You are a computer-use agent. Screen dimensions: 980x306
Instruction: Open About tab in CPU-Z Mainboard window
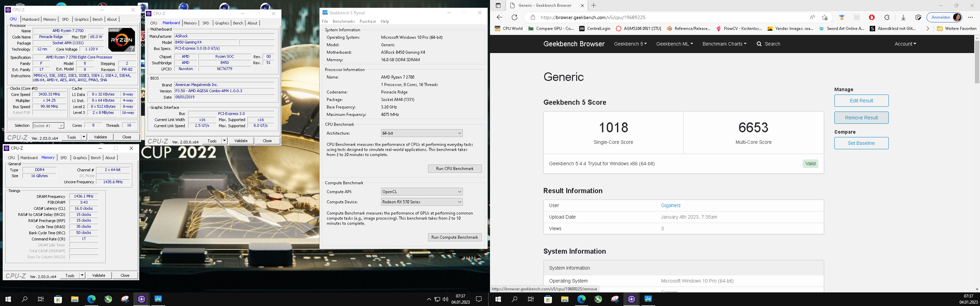coord(252,23)
